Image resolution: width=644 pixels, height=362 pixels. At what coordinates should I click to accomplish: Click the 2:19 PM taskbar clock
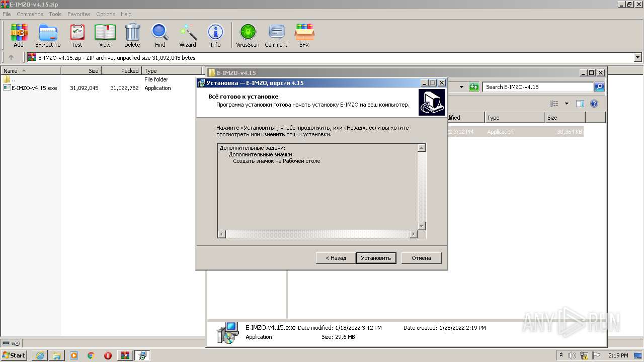618,355
